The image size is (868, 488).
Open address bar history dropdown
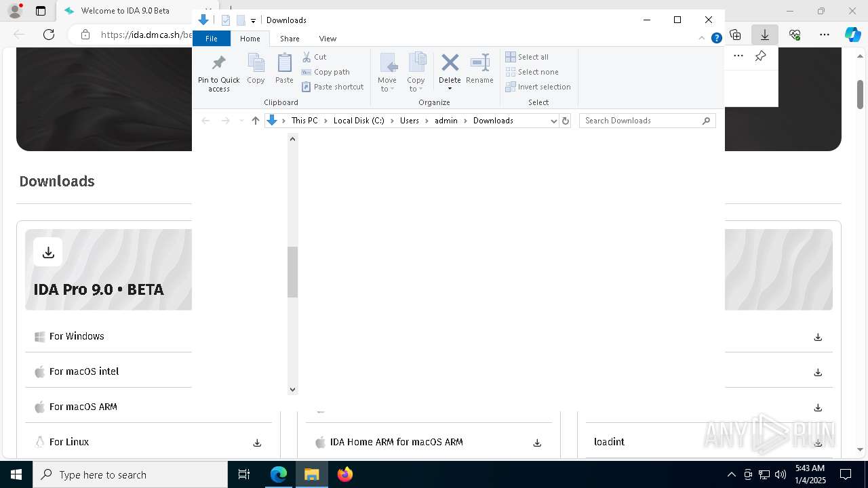point(553,121)
